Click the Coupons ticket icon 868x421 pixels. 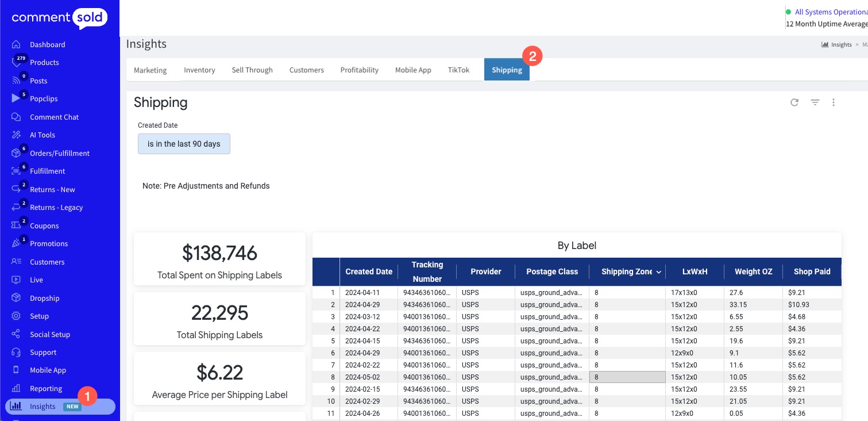coord(16,225)
